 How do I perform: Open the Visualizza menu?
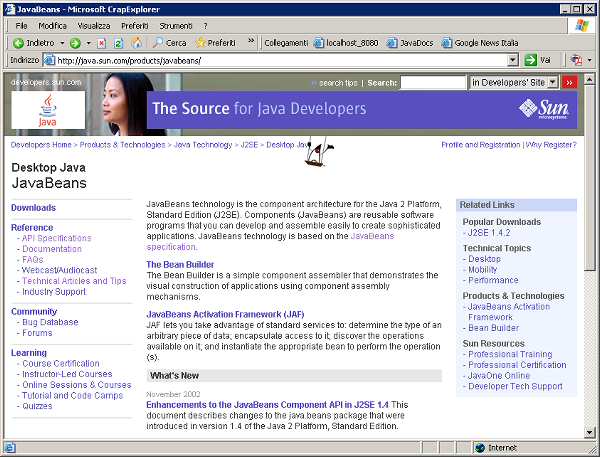tap(94, 26)
